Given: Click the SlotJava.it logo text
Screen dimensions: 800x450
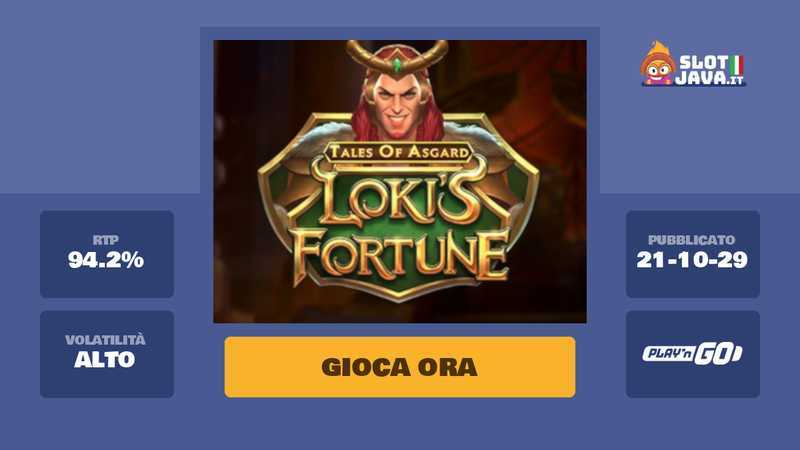Looking at the screenshot, I should [x=710, y=70].
